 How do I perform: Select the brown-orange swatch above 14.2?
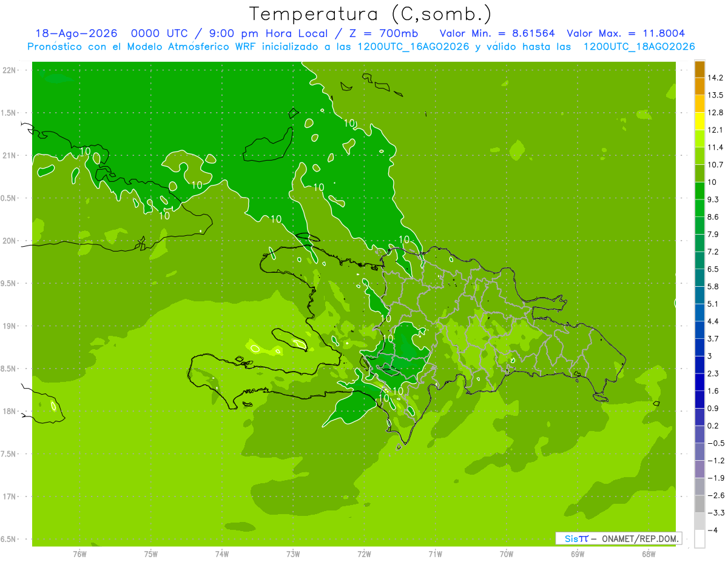coord(699,69)
